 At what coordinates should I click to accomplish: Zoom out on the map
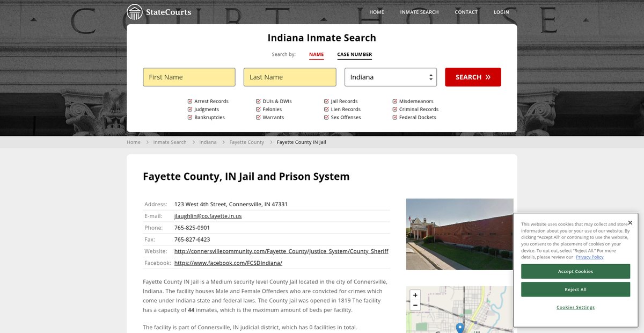415,305
